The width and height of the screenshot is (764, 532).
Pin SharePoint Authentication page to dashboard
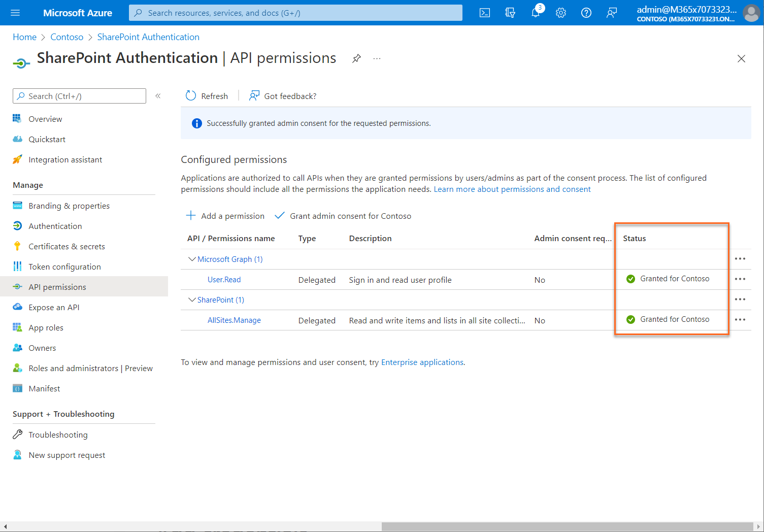(356, 59)
